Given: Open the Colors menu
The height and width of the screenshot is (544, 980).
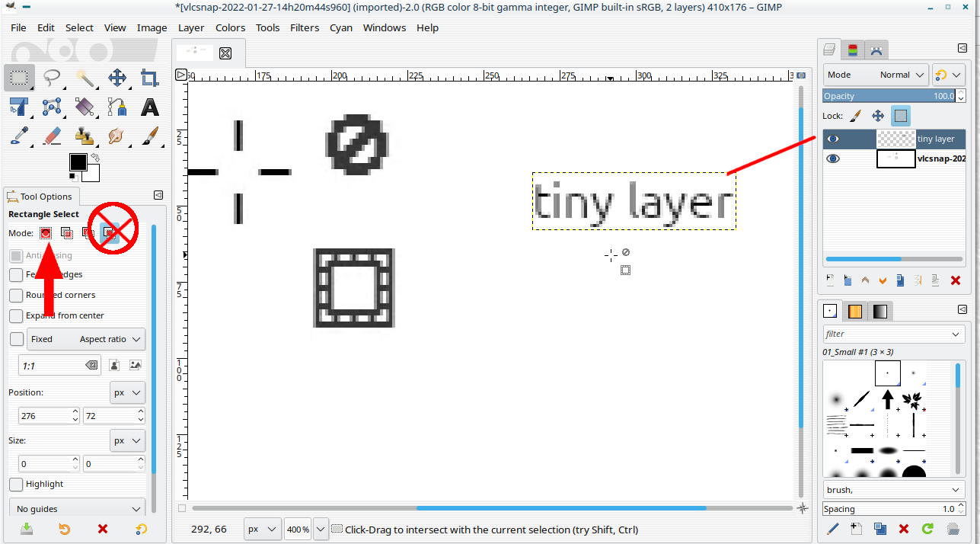Looking at the screenshot, I should [x=230, y=27].
